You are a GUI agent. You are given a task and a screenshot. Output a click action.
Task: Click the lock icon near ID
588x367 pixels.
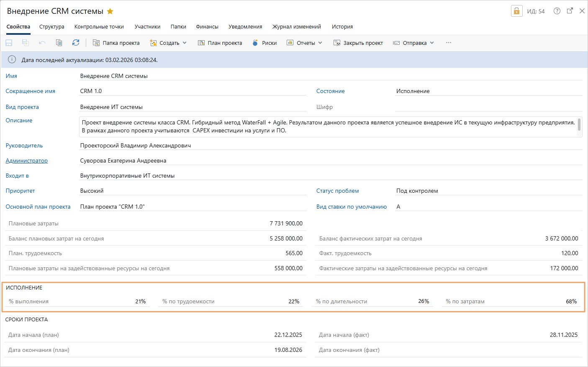tap(516, 11)
